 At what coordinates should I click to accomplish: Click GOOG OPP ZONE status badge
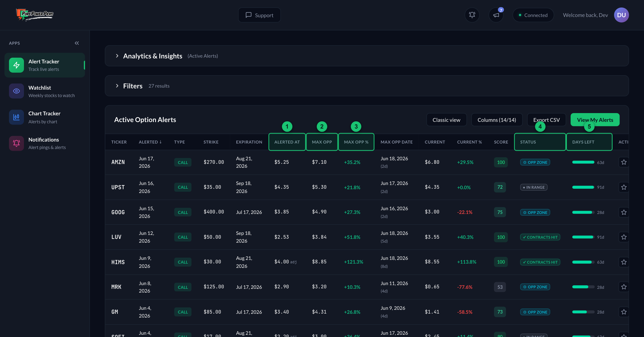click(535, 212)
